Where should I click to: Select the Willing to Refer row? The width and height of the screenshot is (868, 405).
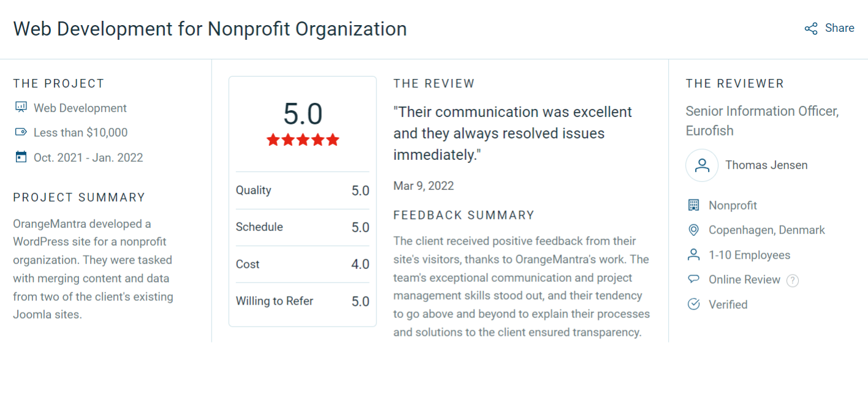pos(302,301)
